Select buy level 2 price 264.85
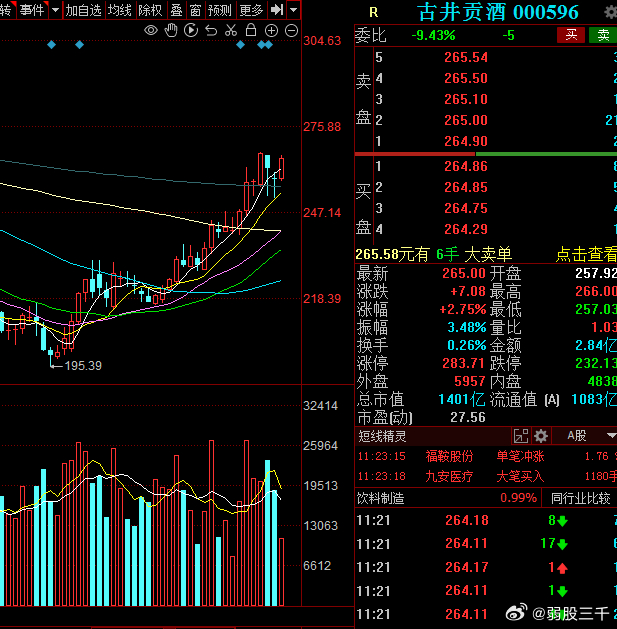 466,187
